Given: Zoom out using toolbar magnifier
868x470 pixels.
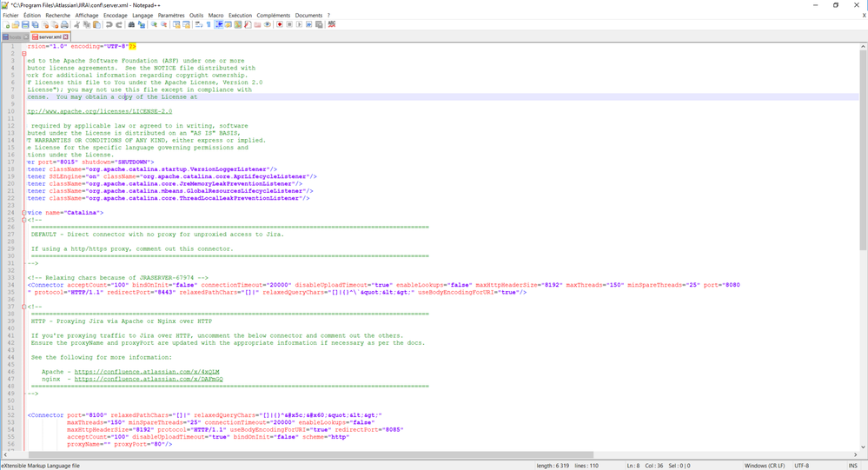Looking at the screenshot, I should point(164,24).
